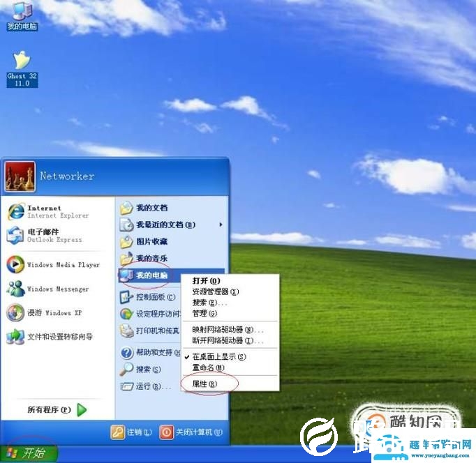The width and height of the screenshot is (476, 463).
Task: Select 我的电脑 in the Start menu
Action: 150,275
